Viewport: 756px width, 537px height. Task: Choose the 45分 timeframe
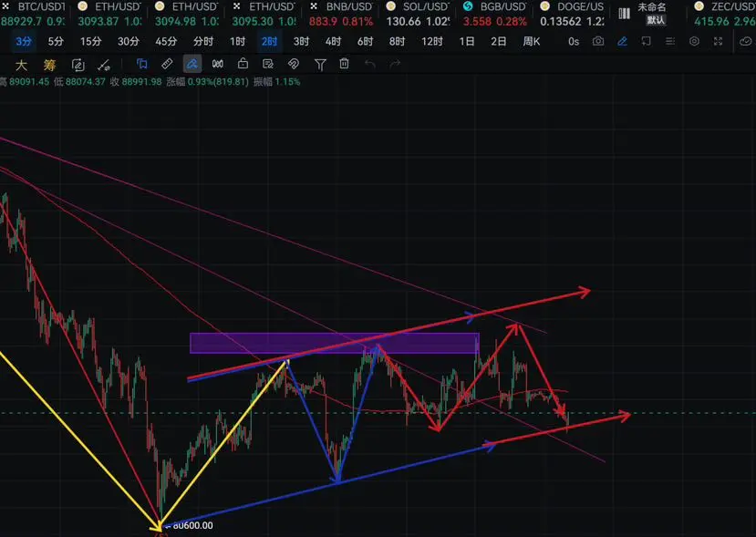pos(166,41)
